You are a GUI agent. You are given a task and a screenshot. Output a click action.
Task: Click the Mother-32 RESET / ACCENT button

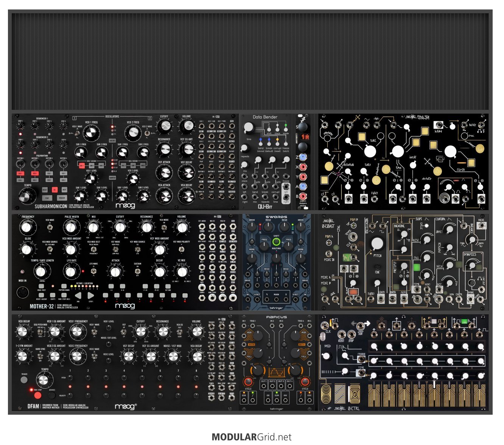[41, 296]
